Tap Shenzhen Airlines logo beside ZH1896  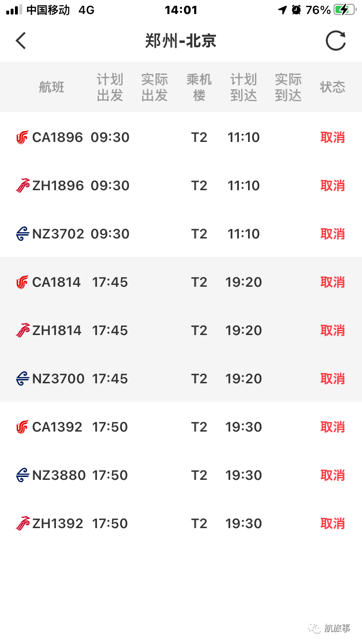pyautogui.click(x=22, y=186)
